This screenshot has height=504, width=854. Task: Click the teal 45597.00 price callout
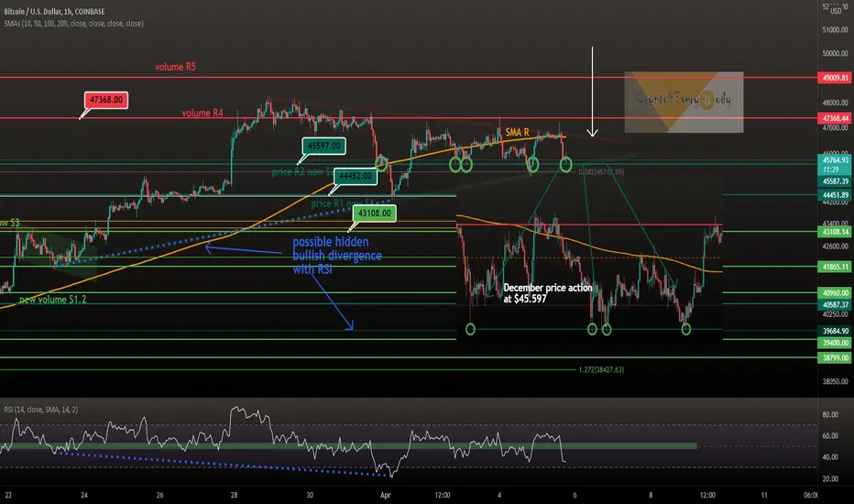[324, 146]
